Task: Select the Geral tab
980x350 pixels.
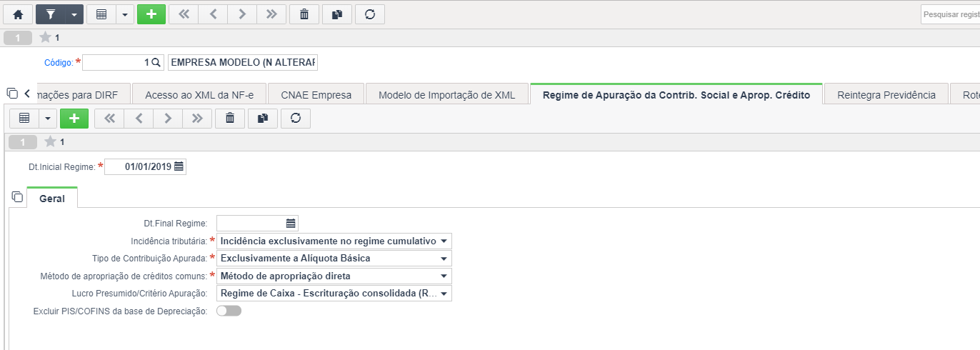Action: [52, 198]
